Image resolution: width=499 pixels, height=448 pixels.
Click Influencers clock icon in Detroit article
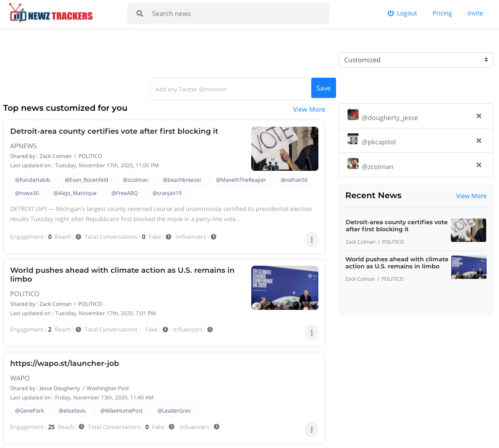214,237
